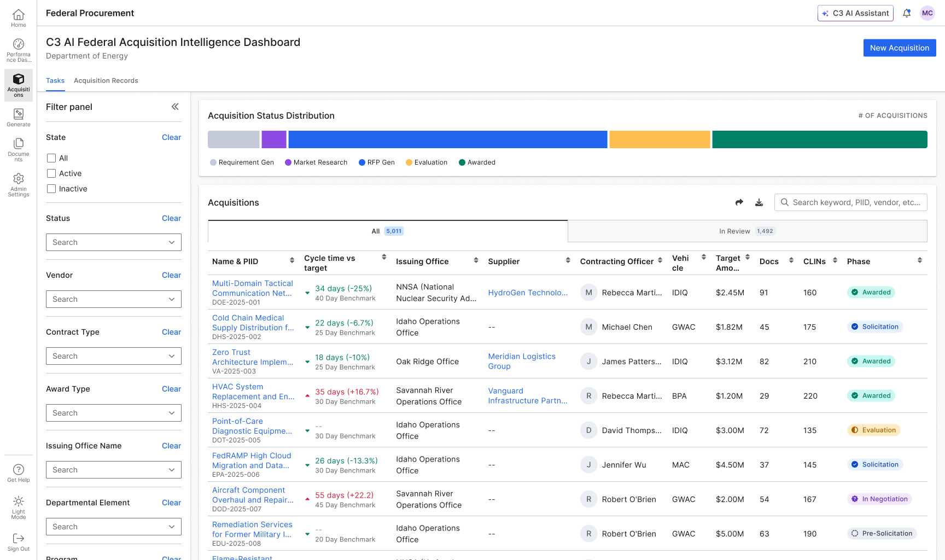
Task: Open the Performance Dashboard sidebar icon
Action: tap(19, 50)
